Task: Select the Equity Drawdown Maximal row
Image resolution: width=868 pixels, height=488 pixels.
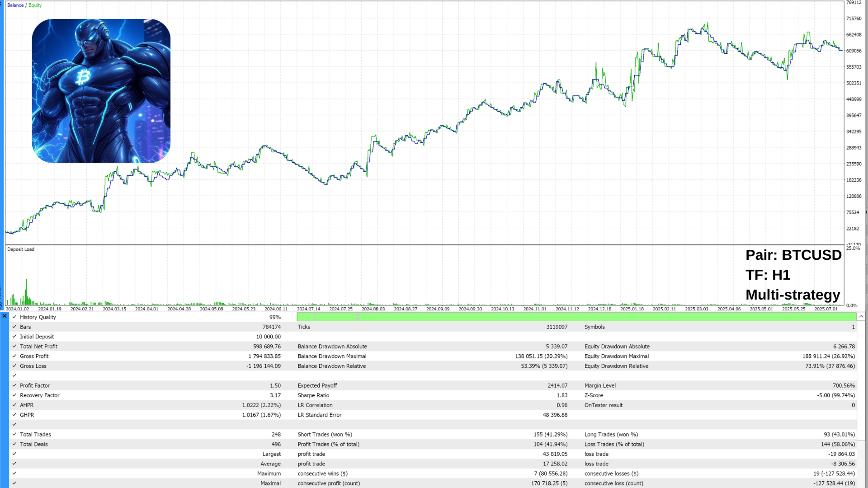Action: click(x=617, y=357)
